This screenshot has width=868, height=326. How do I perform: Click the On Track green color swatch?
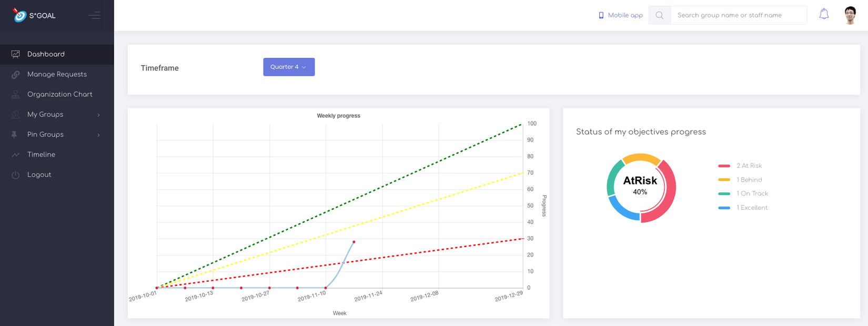pos(724,193)
